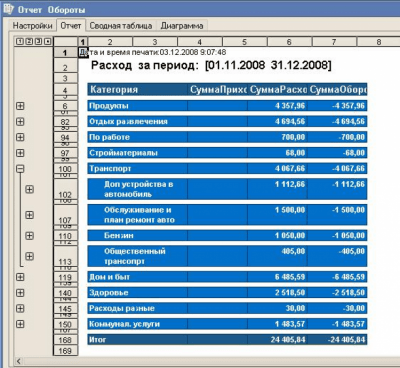Show outline grouping level 1

pyautogui.click(x=20, y=41)
